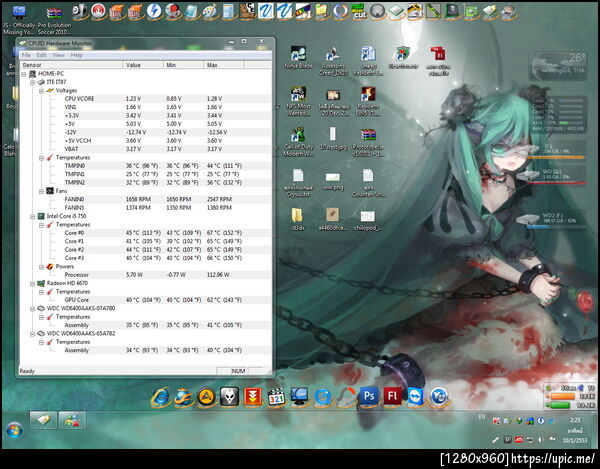The width and height of the screenshot is (600, 469).
Task: Open TeamViewer from the dock
Action: [x=416, y=396]
